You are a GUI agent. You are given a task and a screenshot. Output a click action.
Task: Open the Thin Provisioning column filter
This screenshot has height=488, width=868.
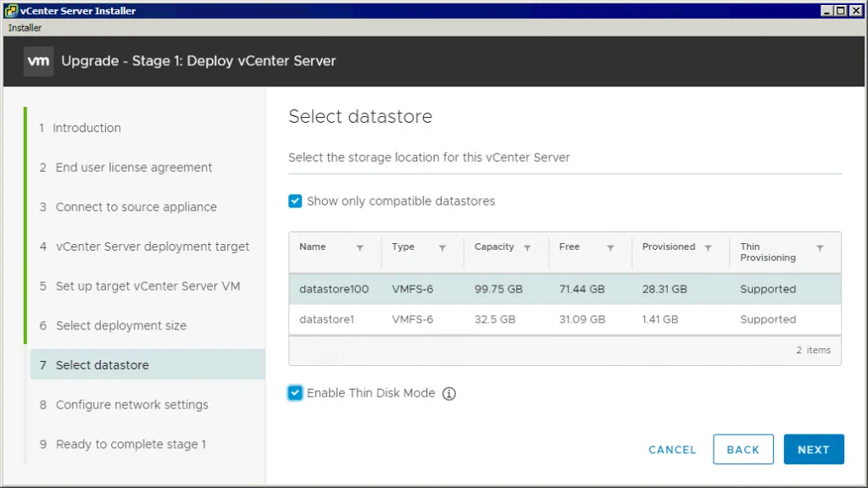[820, 248]
